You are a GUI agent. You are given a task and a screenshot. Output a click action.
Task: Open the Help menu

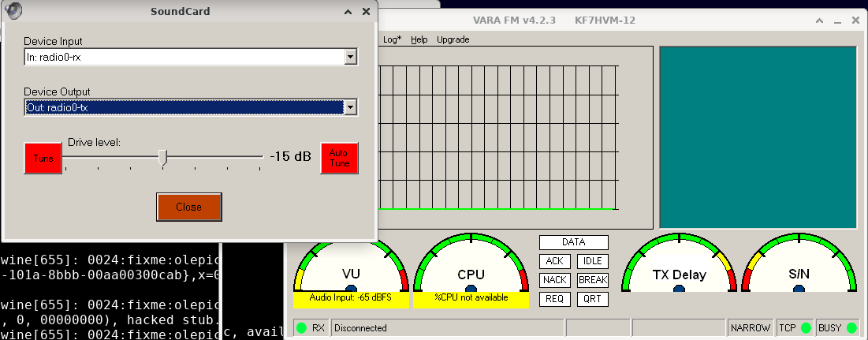pos(419,39)
